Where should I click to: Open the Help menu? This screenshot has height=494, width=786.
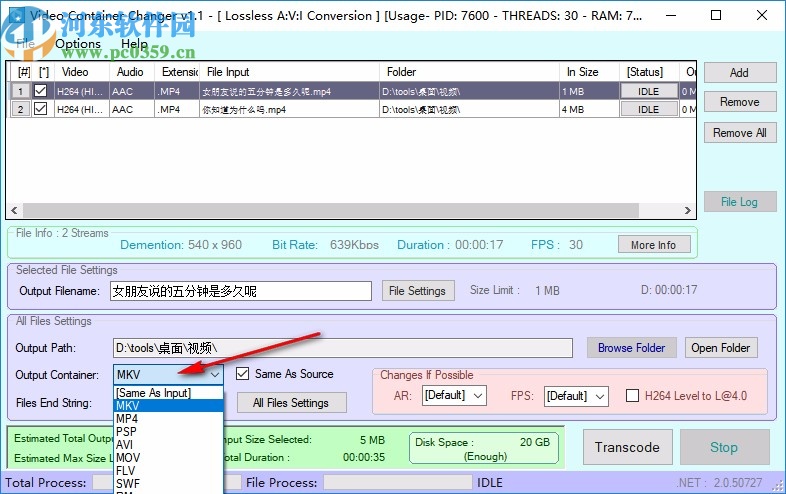[x=134, y=44]
